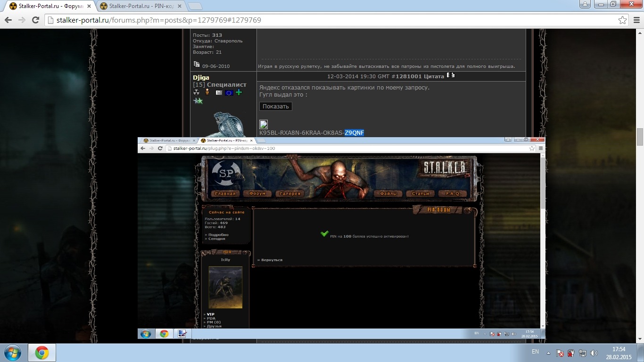The image size is (644, 362).
Task: Click Галерея in the inner screenshot menu
Action: click(290, 194)
